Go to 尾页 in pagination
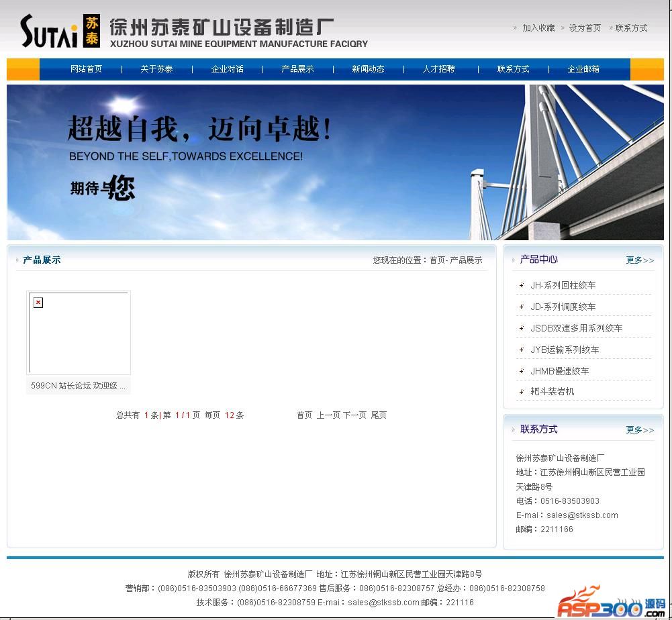The height and width of the screenshot is (620, 672). pyautogui.click(x=379, y=415)
